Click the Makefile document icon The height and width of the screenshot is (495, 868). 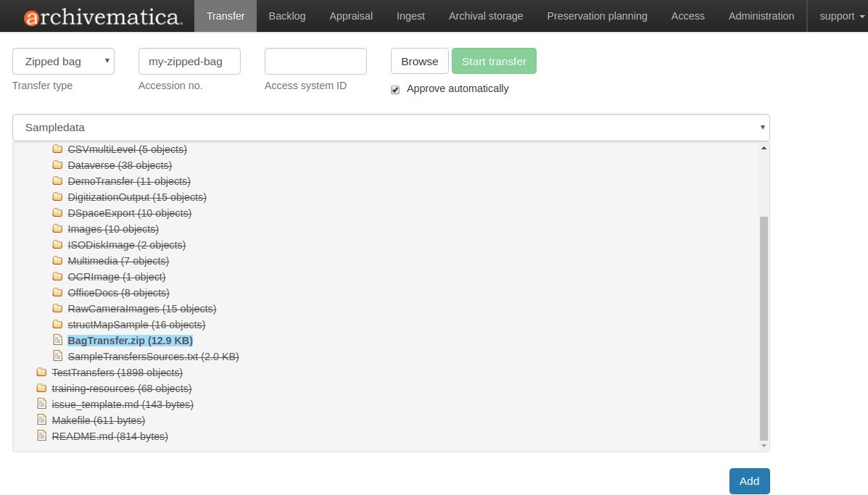(42, 420)
